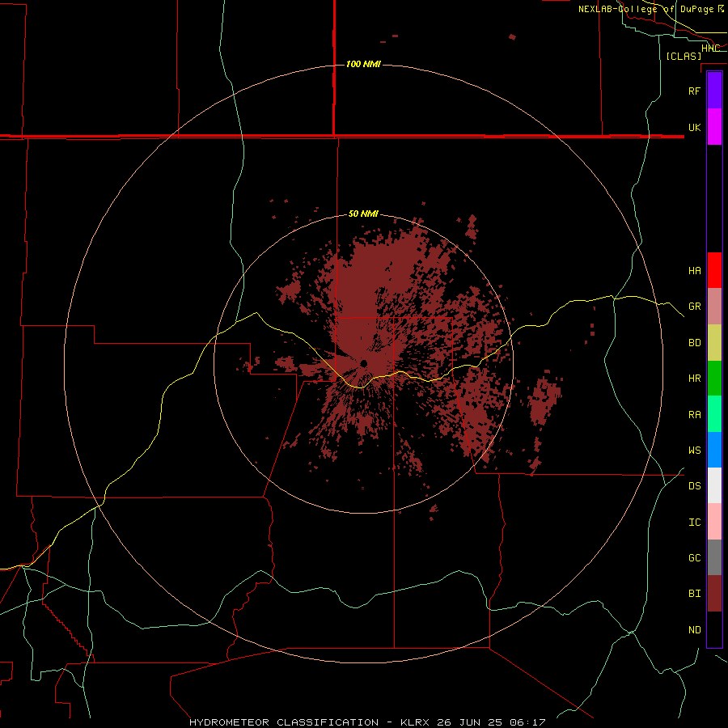Click the GR legend label

pos(694,307)
